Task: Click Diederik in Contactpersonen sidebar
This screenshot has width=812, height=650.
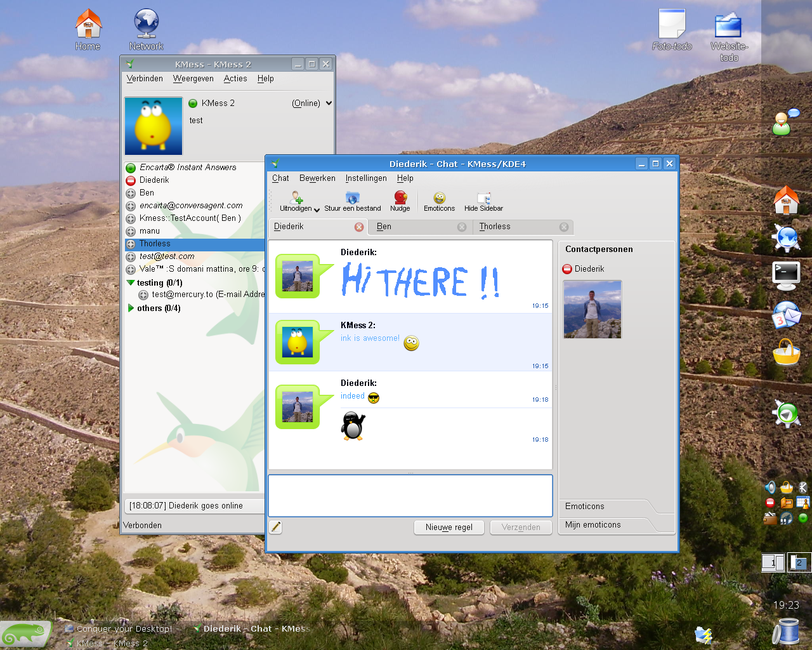Action: coord(583,269)
